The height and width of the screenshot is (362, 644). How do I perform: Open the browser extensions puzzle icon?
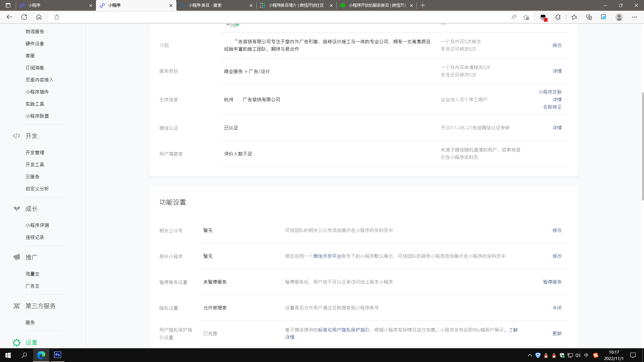click(x=558, y=17)
